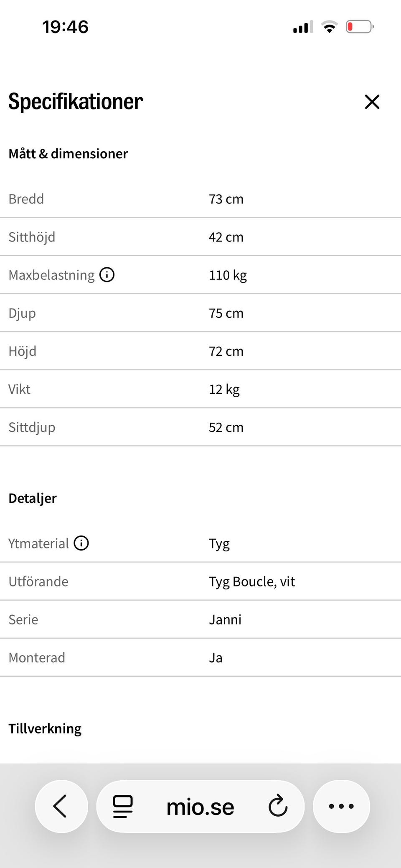Tap the Maxbelastning 110 kg value
The height and width of the screenshot is (868, 401).
228,275
